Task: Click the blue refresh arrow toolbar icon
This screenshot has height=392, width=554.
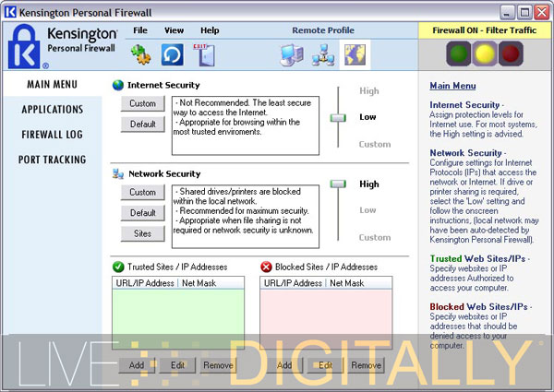Action: [171, 55]
